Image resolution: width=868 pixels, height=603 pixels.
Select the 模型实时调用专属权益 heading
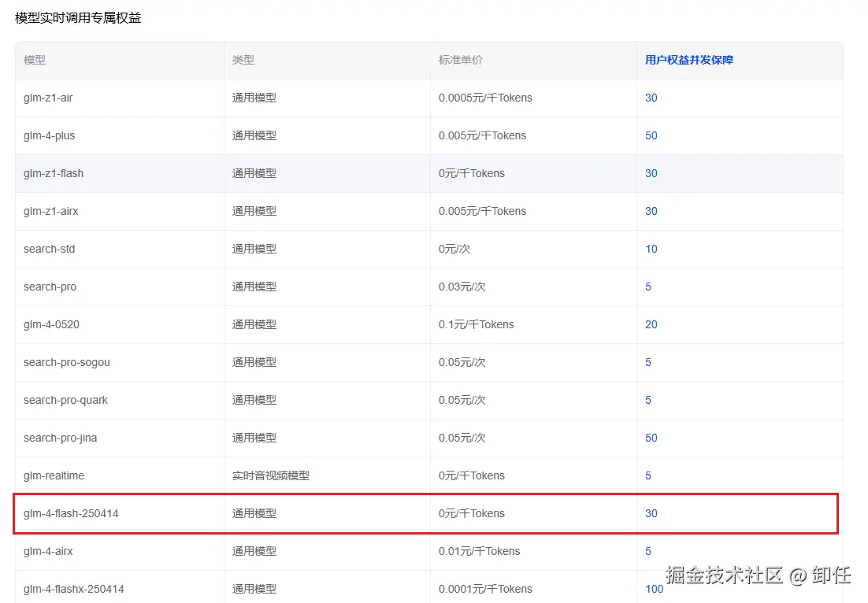pyautogui.click(x=78, y=17)
